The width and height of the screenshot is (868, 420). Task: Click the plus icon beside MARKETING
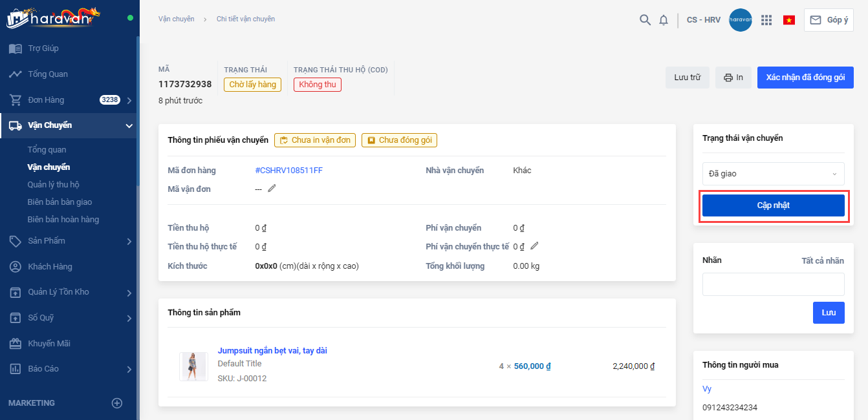point(117,403)
